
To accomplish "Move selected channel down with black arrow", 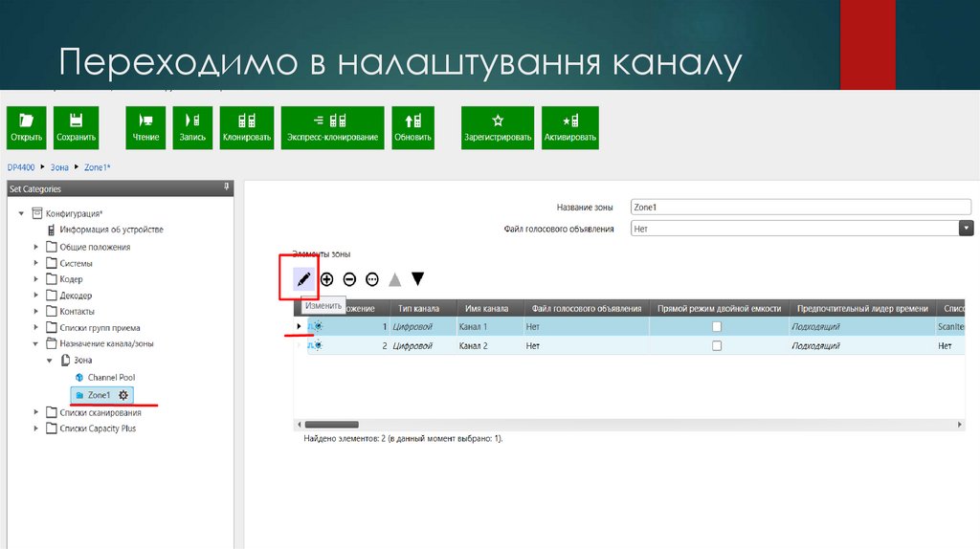I will [417, 278].
